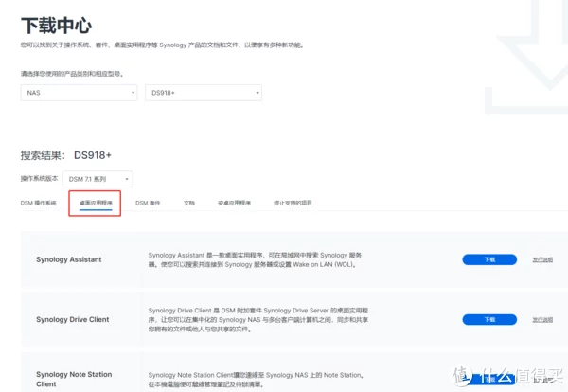Switch to the DSM 套件 tab
568x392 pixels.
[x=148, y=203]
